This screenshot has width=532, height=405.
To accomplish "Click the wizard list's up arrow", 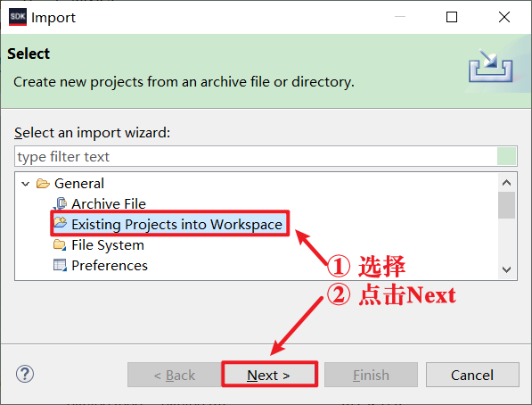I will click(506, 183).
